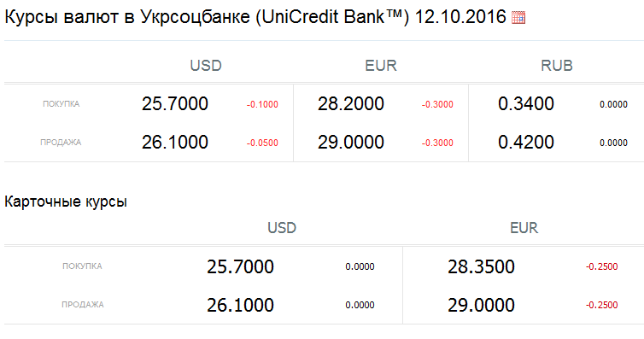This screenshot has height=339, width=644.
Task: Click the card EUR buy rate 28.3500
Action: 481,266
